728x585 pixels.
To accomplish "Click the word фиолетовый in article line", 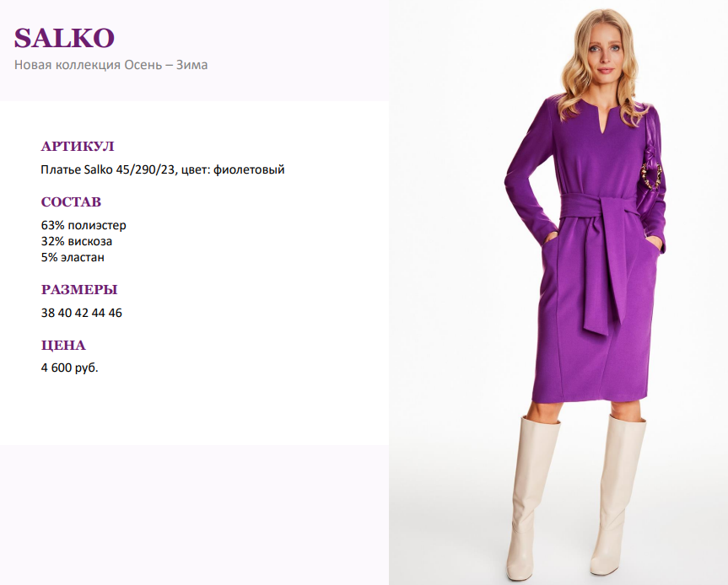I will pyautogui.click(x=249, y=169).
